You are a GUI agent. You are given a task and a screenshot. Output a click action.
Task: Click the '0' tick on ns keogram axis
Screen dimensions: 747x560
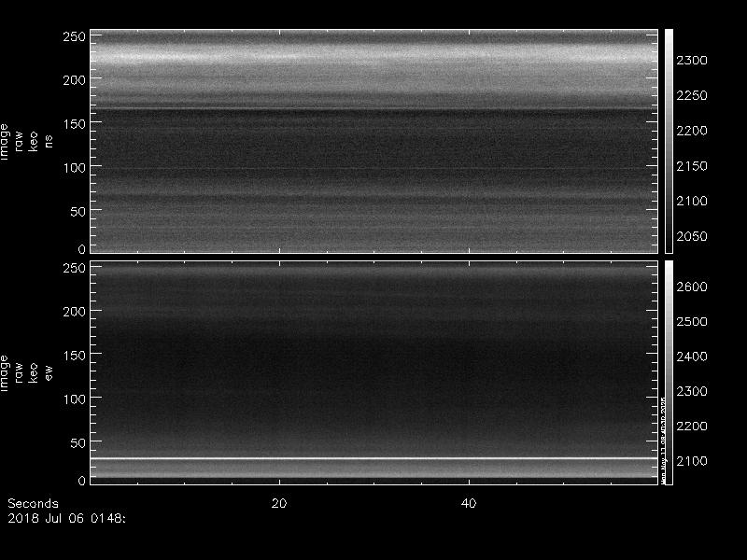(82, 248)
